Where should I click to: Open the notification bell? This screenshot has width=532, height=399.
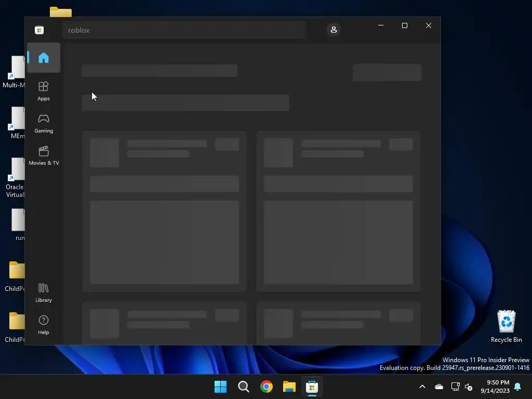point(518,387)
